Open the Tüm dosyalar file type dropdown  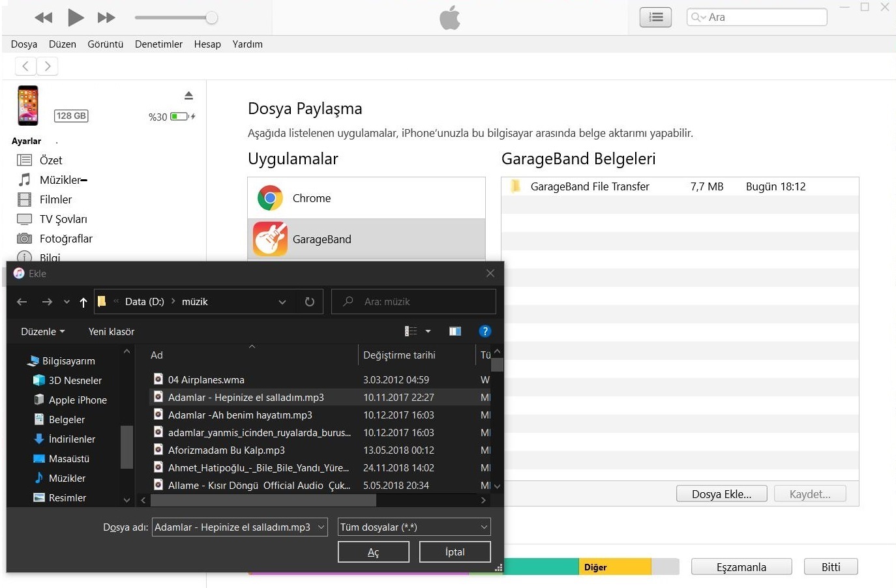(414, 527)
